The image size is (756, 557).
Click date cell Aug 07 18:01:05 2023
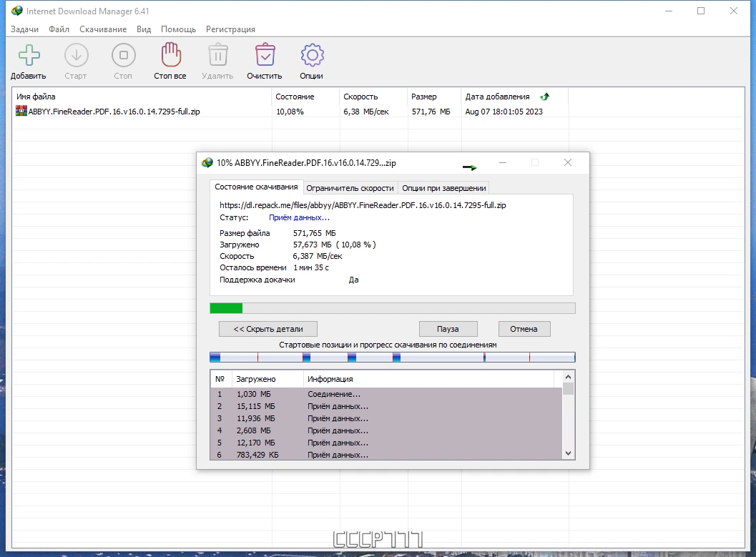click(x=504, y=112)
